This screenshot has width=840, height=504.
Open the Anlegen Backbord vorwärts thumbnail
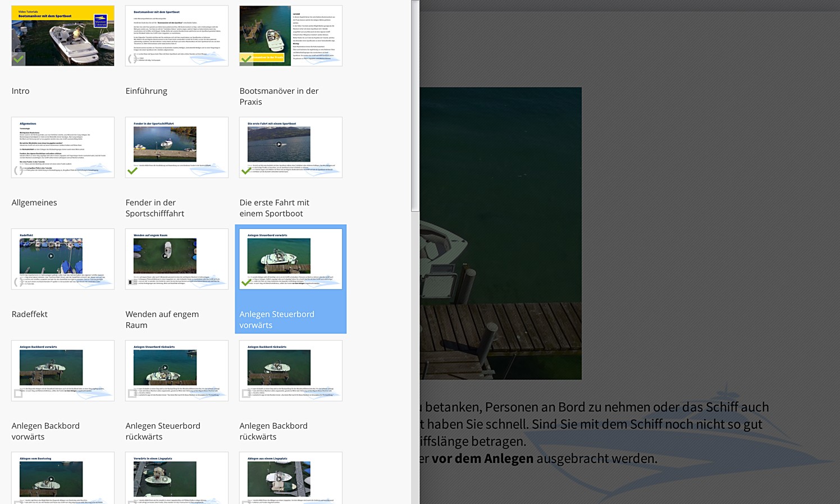[63, 371]
